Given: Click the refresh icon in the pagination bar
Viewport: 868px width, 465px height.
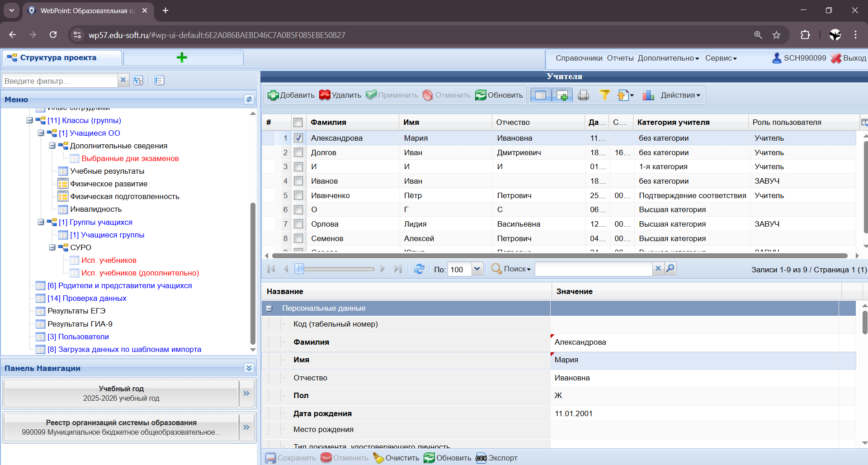Looking at the screenshot, I should (x=419, y=269).
